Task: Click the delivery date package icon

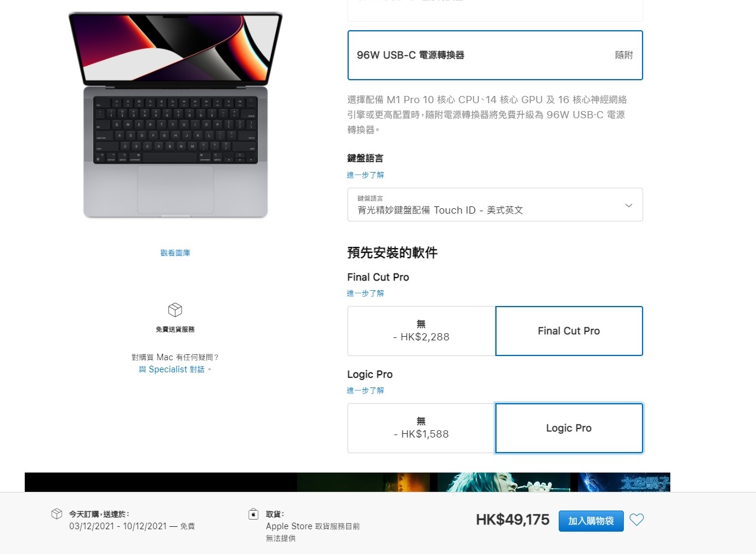Action: 57,514
